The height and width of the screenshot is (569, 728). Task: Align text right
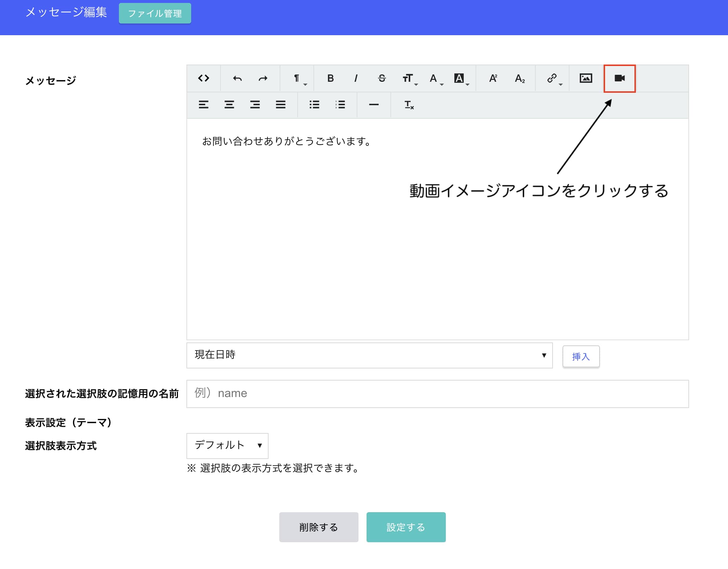coord(255,105)
